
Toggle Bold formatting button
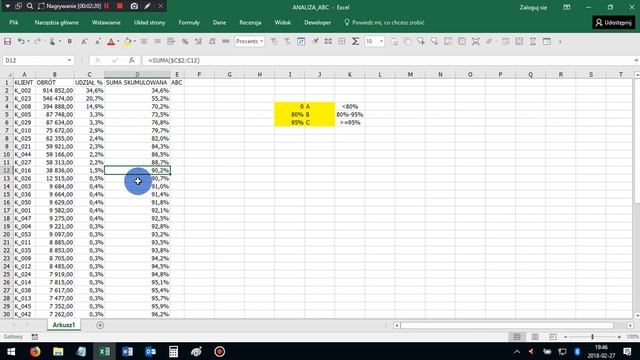[70, 41]
